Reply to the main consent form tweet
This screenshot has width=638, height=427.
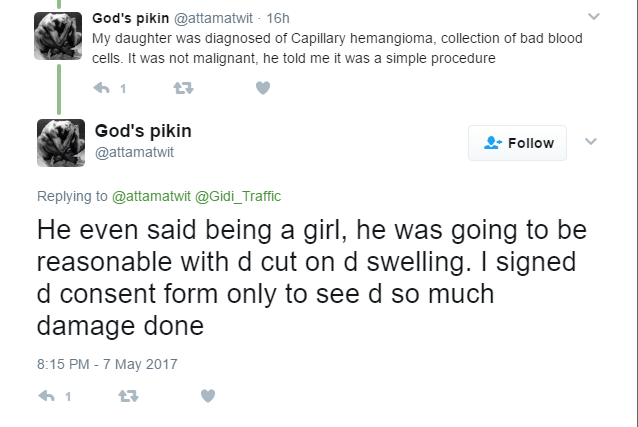[x=46, y=396]
